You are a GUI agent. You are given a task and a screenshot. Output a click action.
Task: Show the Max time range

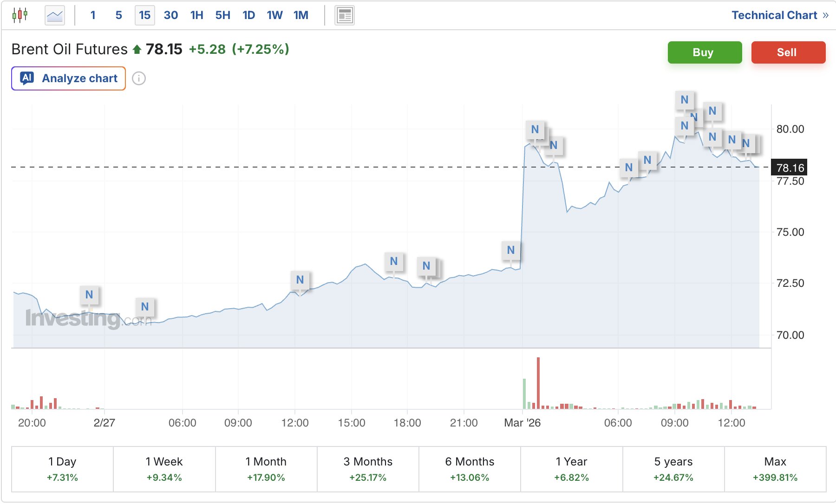(x=775, y=469)
